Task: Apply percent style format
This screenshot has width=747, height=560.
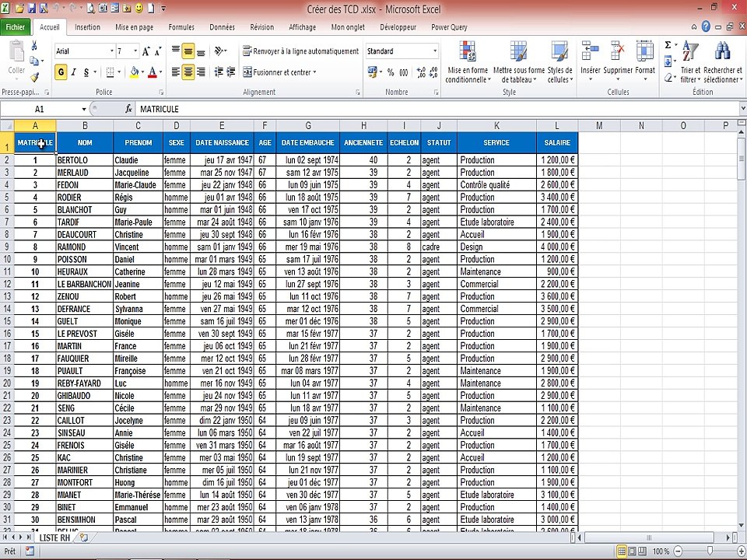Action: pos(391,72)
